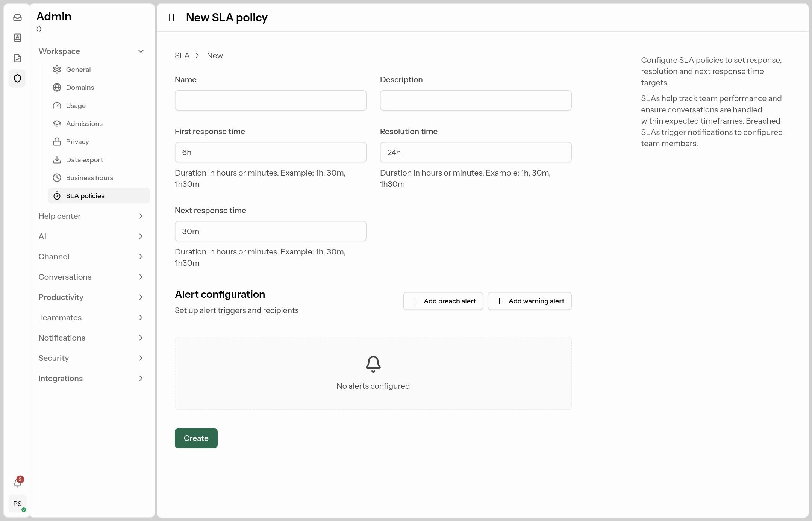Click the SLA policies stopwatch icon
The height and width of the screenshot is (521, 812).
point(57,195)
